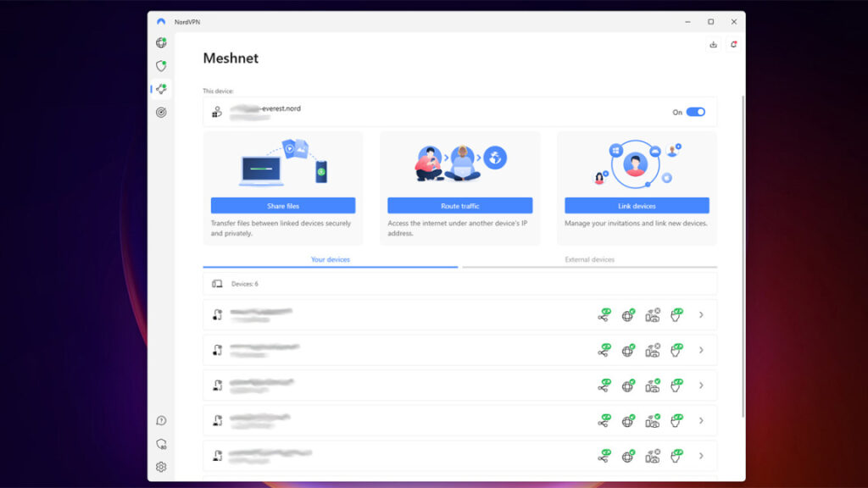Expand the third device row chevron
Screen dimensions: 868x488
point(701,385)
